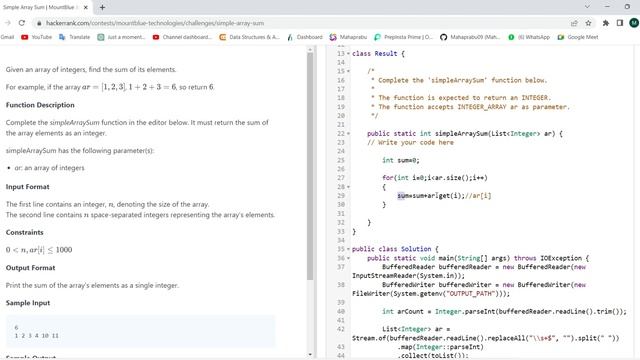The width and height of the screenshot is (640, 360).
Task: Fold the for-loop block at line 28
Action: click(348, 187)
